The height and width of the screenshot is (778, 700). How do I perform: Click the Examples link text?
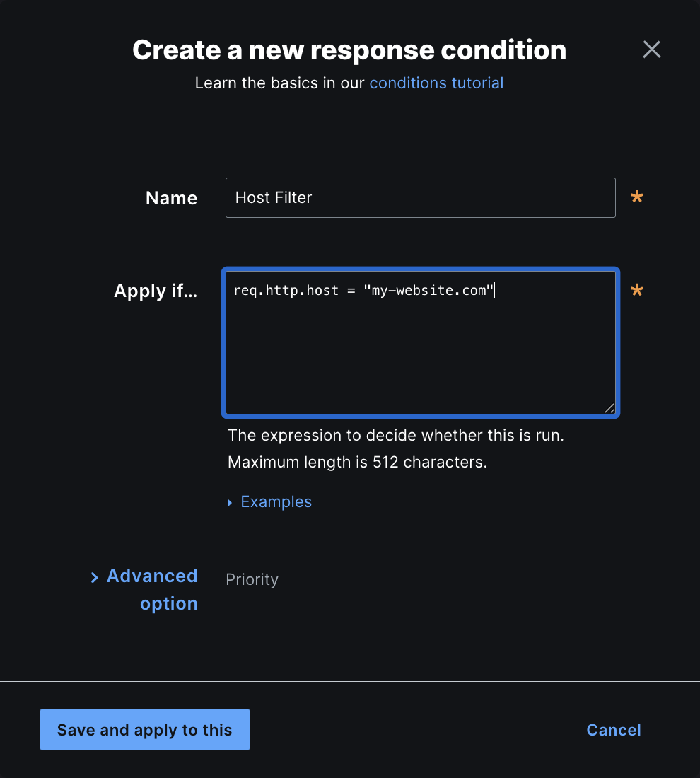(x=276, y=501)
